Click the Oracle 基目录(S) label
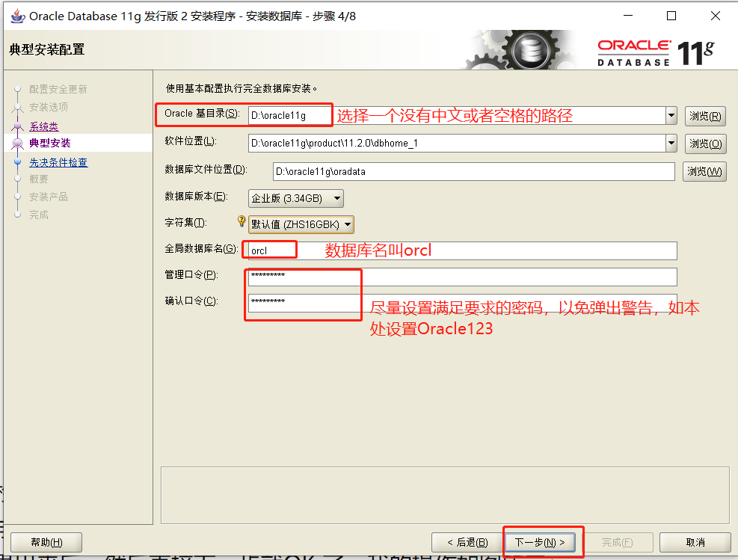 (x=202, y=114)
